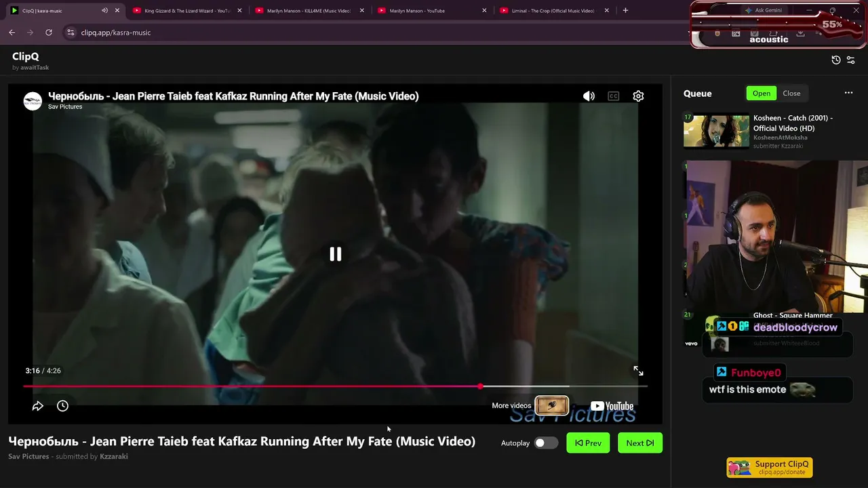Open the Support ClipQ donate button
This screenshot has height=488, width=868.
click(x=770, y=468)
